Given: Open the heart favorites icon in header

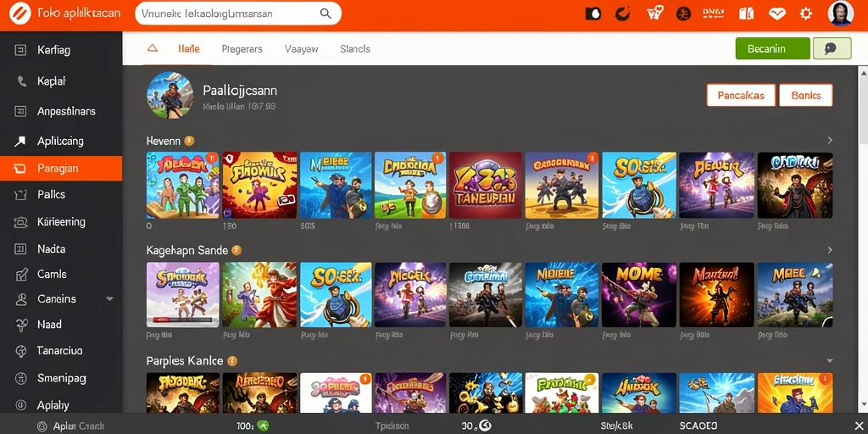Looking at the screenshot, I should coord(777,14).
